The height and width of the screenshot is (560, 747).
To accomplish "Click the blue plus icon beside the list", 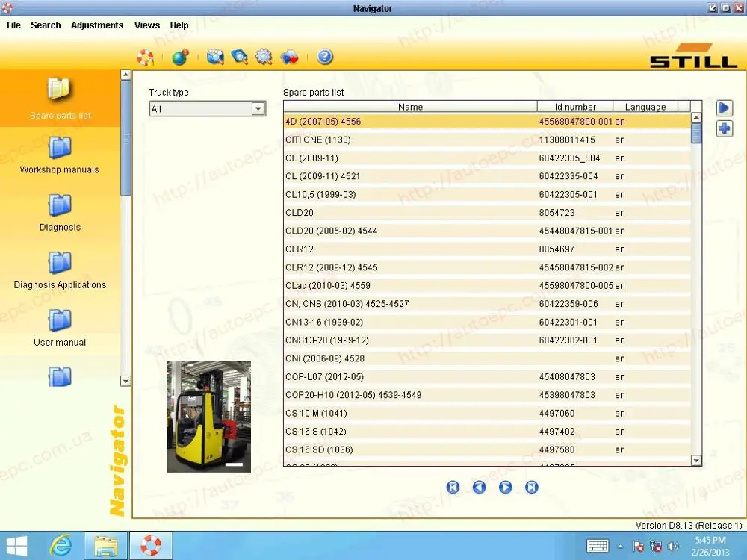I will tap(724, 128).
